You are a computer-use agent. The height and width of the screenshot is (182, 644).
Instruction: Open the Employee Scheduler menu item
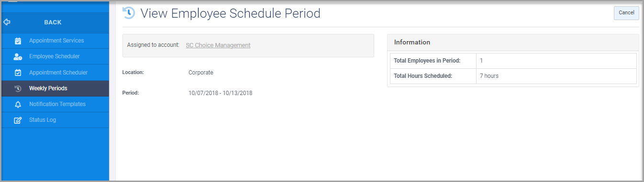(x=55, y=56)
